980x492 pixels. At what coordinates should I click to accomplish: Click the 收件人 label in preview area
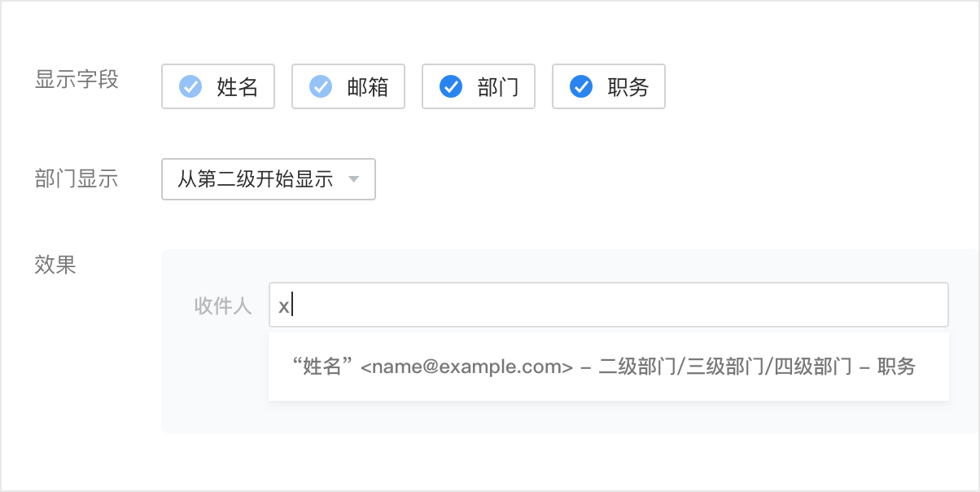(223, 305)
